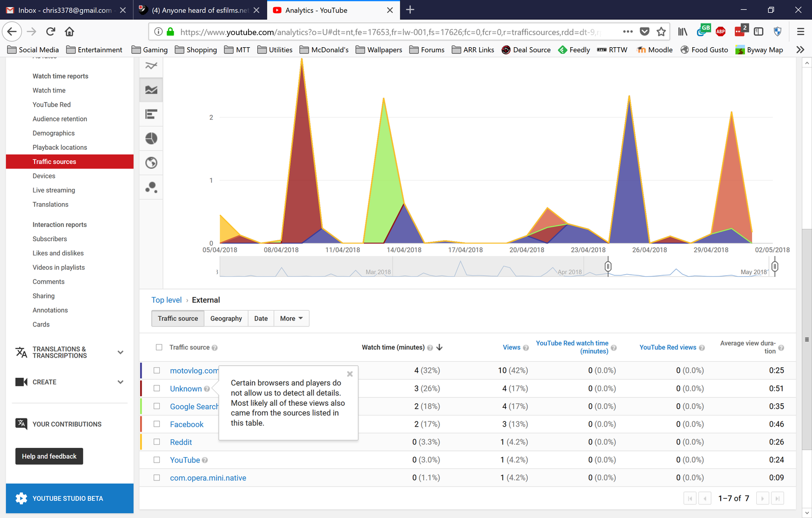Select the Geography tab
Image resolution: width=812 pixels, height=518 pixels.
click(226, 318)
